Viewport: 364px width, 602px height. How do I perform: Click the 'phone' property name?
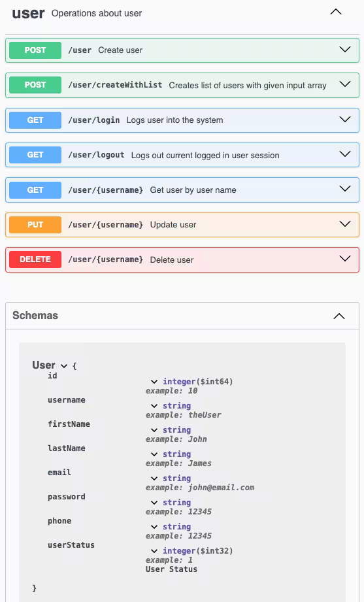point(59,521)
